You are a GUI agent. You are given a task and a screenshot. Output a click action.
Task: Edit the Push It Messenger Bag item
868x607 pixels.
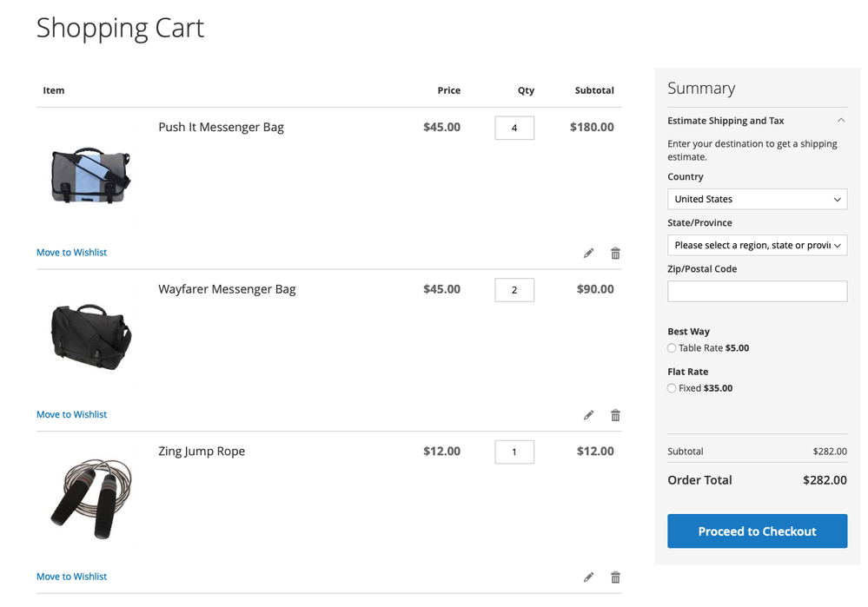[x=588, y=254]
